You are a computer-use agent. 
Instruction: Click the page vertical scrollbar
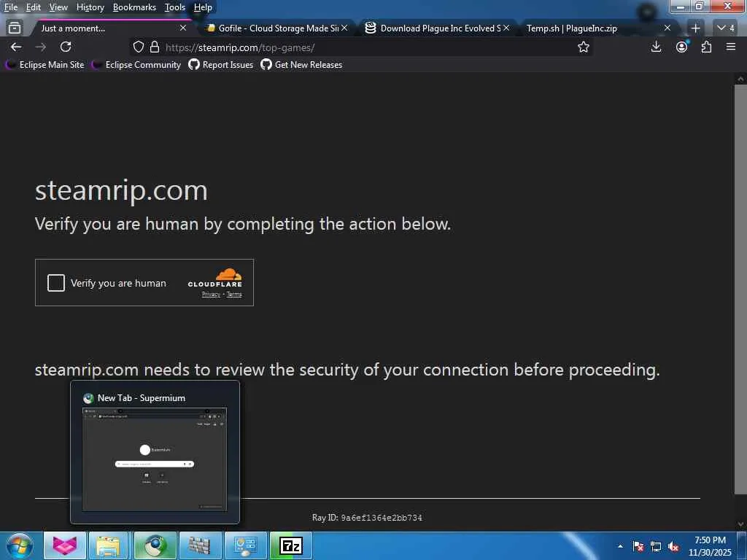(x=740, y=289)
